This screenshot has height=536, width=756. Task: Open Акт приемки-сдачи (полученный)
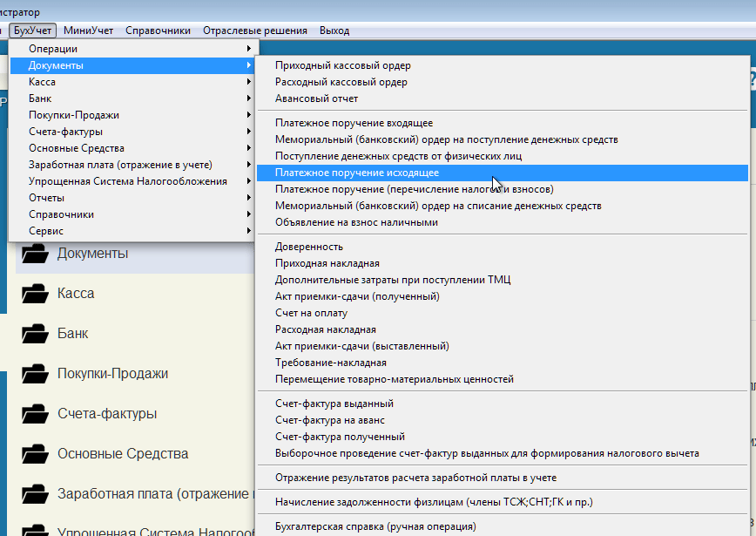(x=503, y=296)
